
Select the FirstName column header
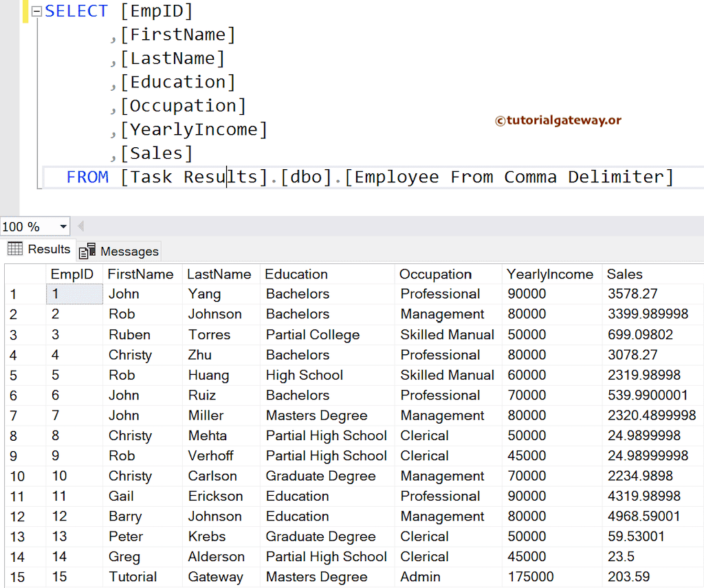click(x=142, y=274)
